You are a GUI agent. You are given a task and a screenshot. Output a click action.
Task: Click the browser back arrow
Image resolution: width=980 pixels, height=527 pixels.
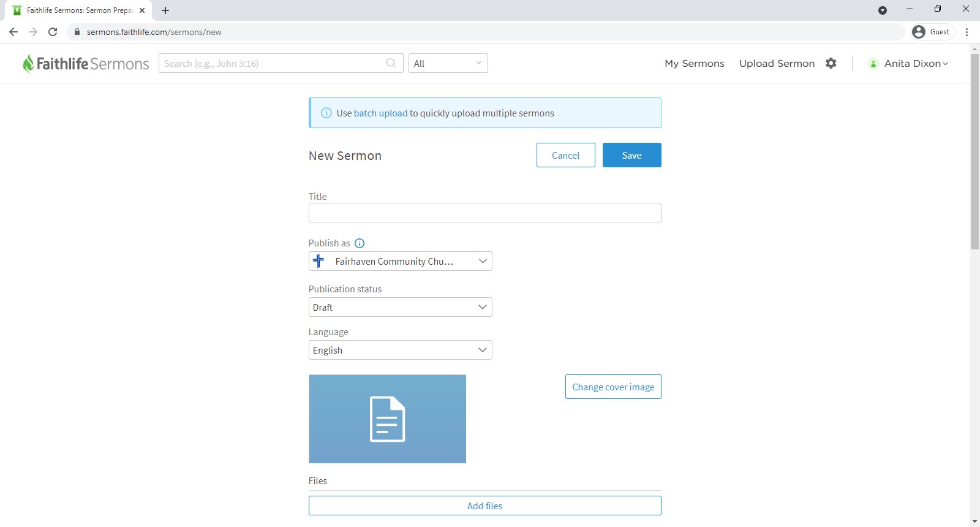click(13, 32)
